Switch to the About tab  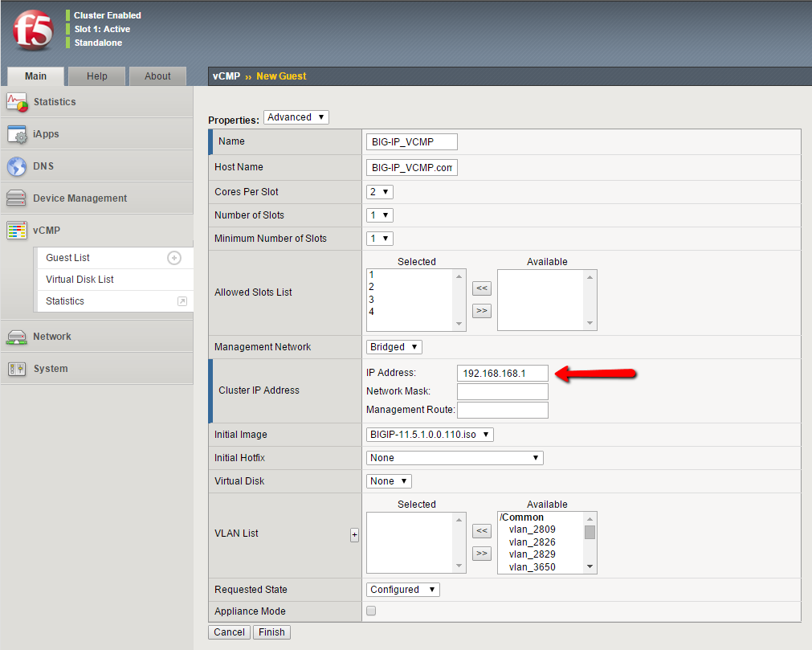coord(157,76)
